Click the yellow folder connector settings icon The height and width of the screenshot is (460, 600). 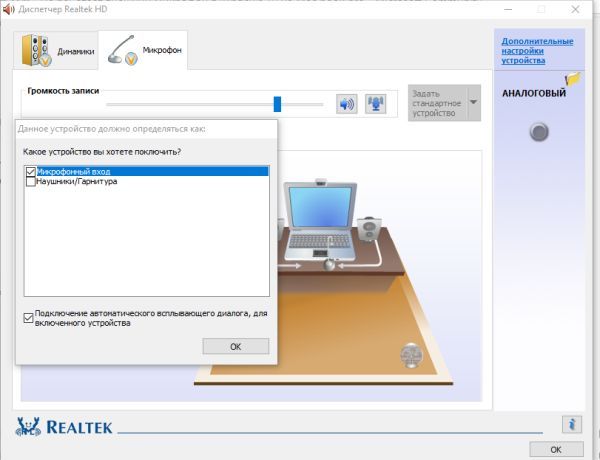click(x=573, y=79)
